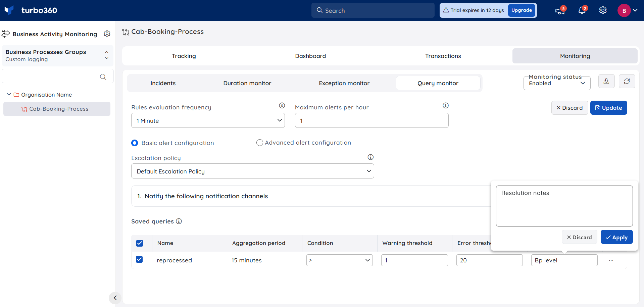Image resolution: width=644 pixels, height=307 pixels.
Task: Click the Resolution notes text area
Action: (x=564, y=206)
